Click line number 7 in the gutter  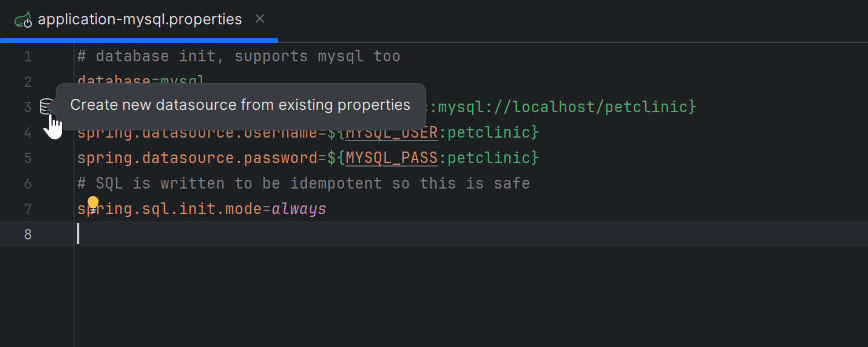pos(28,209)
